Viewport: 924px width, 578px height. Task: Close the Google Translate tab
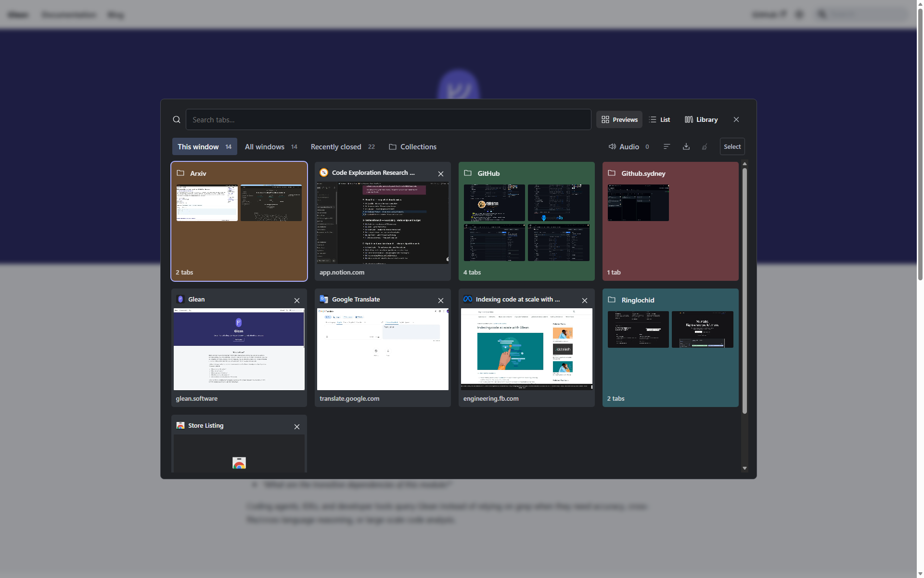click(x=441, y=300)
